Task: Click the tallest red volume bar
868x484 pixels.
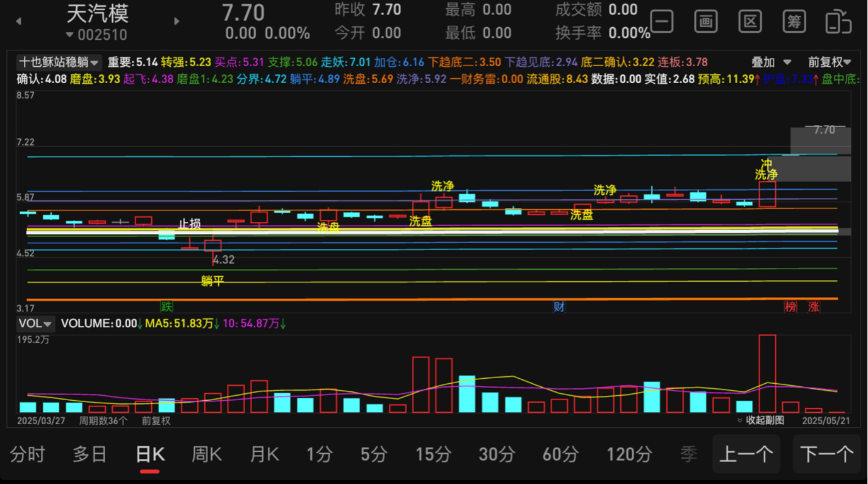Action: click(767, 373)
